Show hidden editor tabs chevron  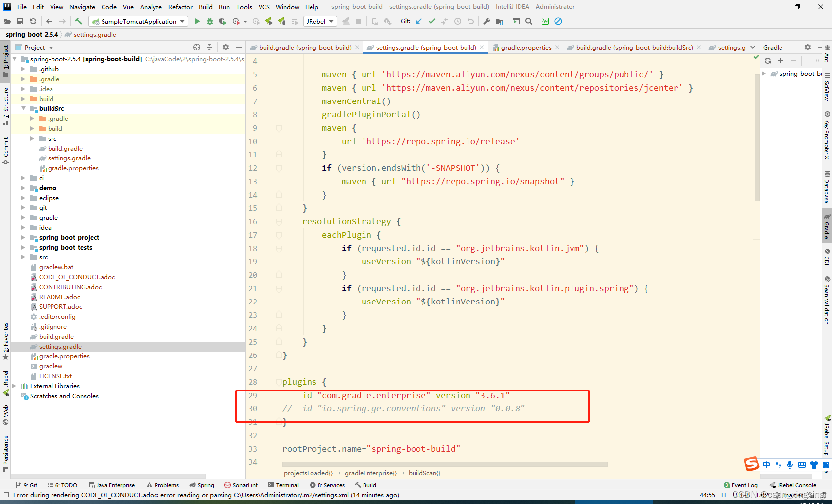coord(753,47)
